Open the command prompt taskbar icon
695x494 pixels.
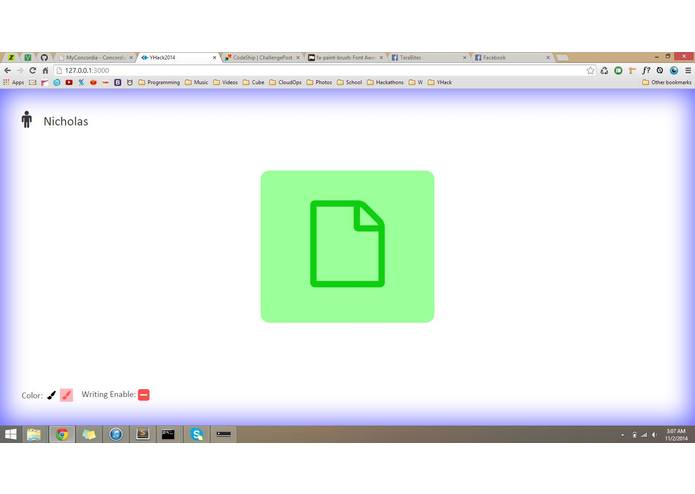tap(168, 434)
